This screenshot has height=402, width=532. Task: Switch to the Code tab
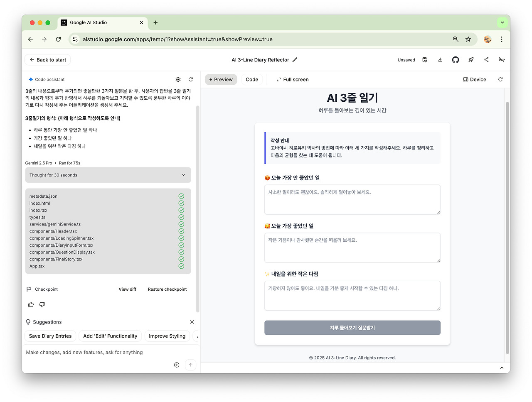[251, 79]
